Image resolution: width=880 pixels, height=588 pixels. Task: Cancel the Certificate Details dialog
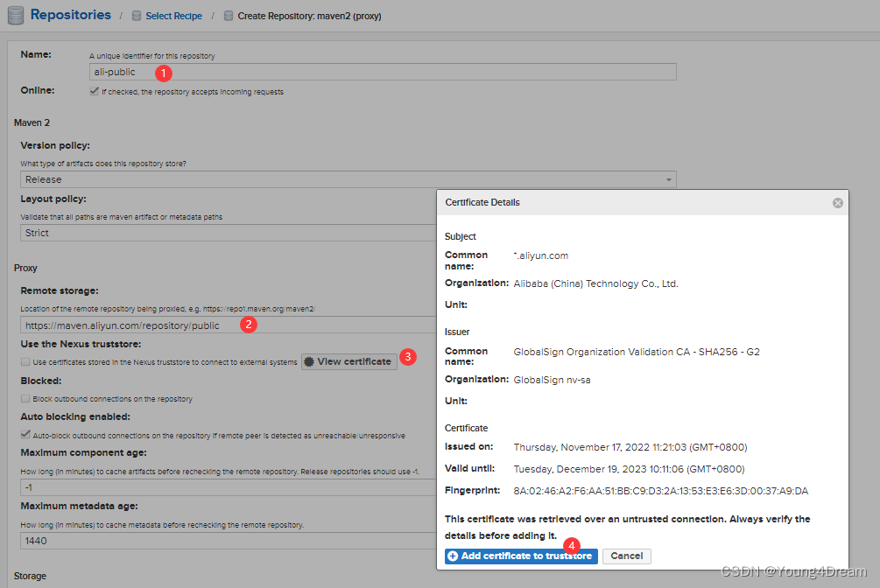coord(626,556)
